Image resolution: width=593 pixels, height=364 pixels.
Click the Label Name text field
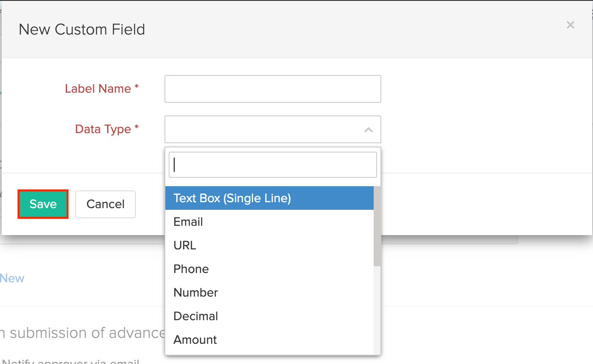tap(272, 89)
